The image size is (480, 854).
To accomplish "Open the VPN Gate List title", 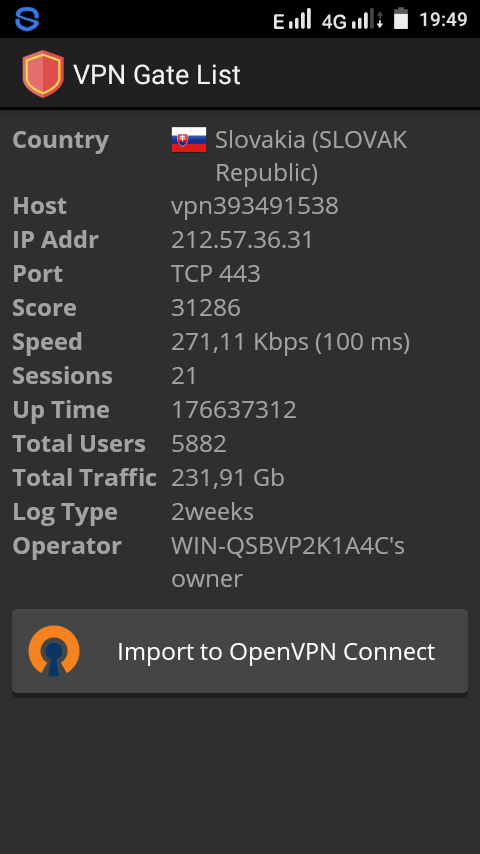I will 157,75.
